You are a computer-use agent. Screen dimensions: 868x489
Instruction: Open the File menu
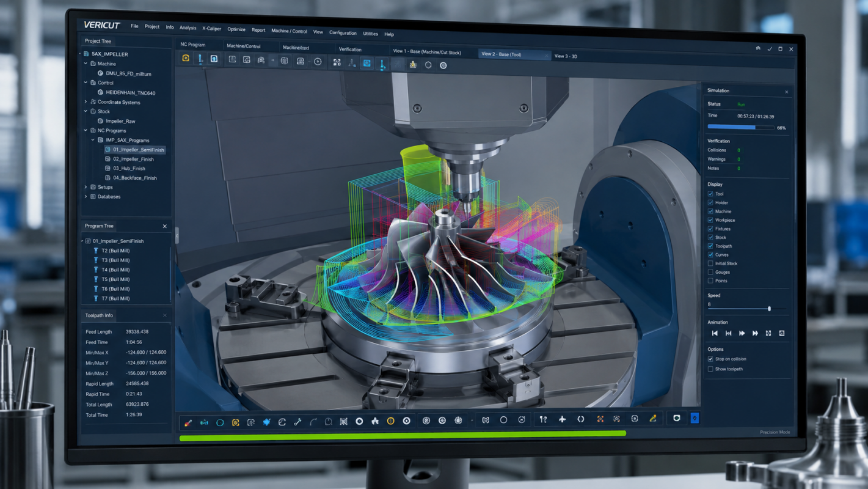pos(134,26)
